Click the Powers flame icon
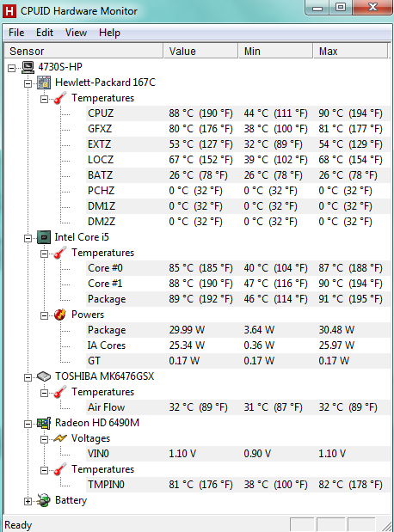The height and width of the screenshot is (532, 394). pyautogui.click(x=59, y=315)
